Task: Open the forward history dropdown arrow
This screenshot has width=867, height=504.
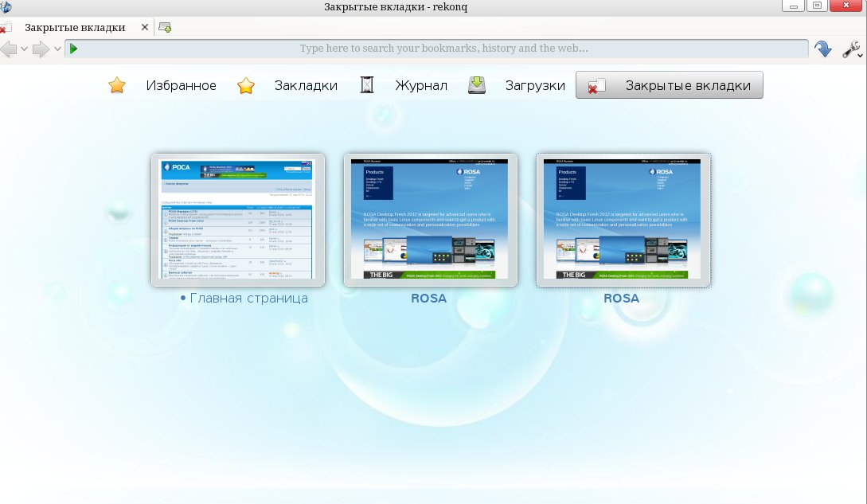Action: click(x=57, y=49)
